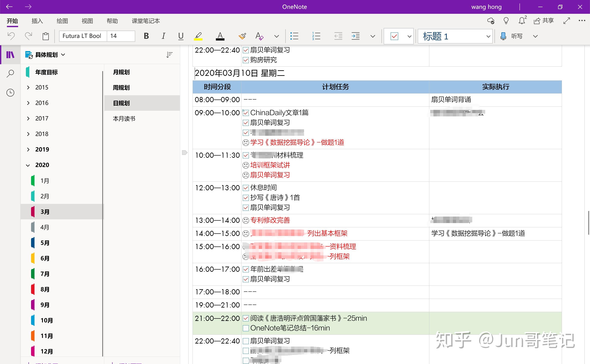Open the notifications bell
This screenshot has height=364, width=590.
coord(521,21)
